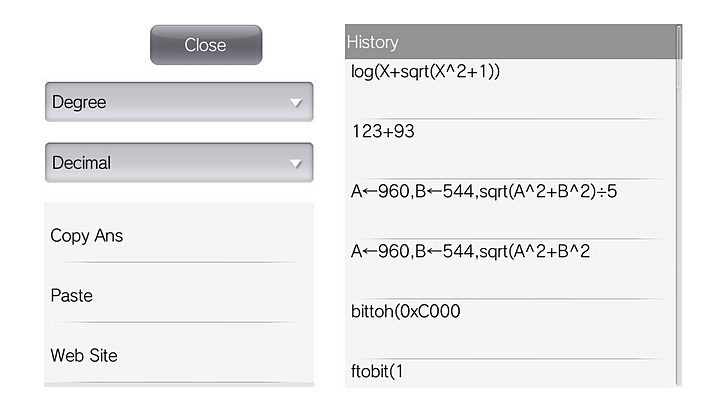Open the Degree angle mode dropdown
Viewport: 720px width, 408px height.
click(x=179, y=102)
